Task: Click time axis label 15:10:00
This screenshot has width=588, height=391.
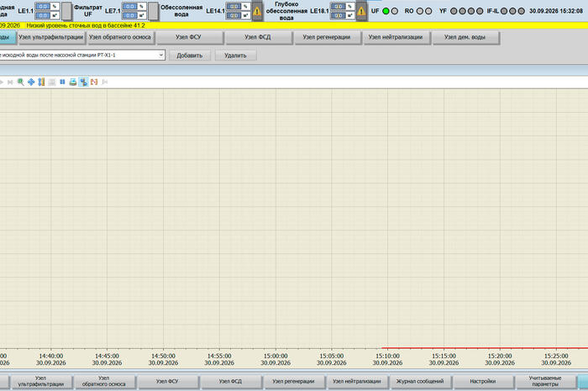Action: pos(387,356)
